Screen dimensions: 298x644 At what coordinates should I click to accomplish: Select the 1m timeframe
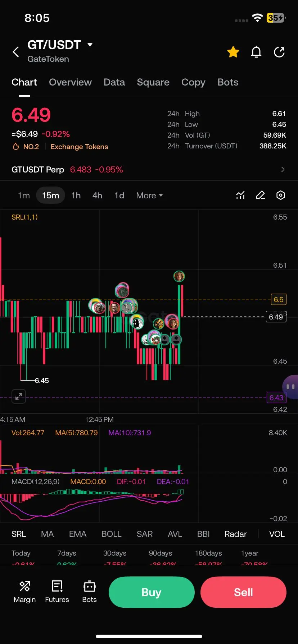[24, 195]
